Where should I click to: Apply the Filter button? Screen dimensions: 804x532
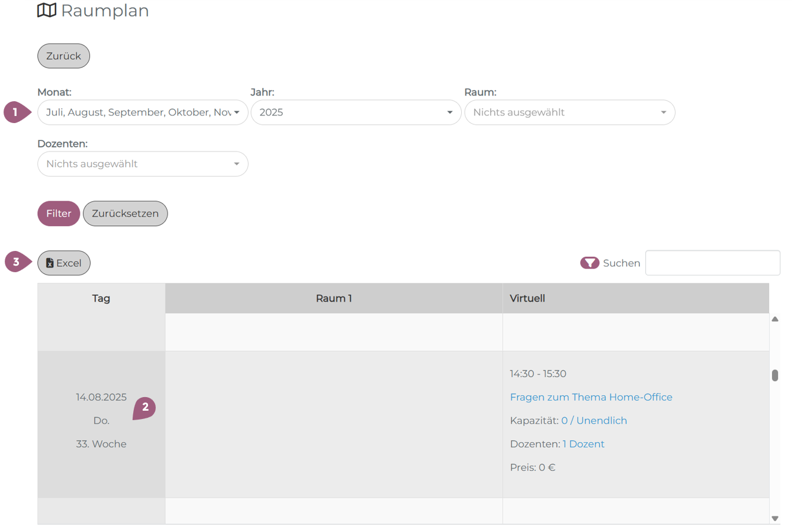coord(59,214)
